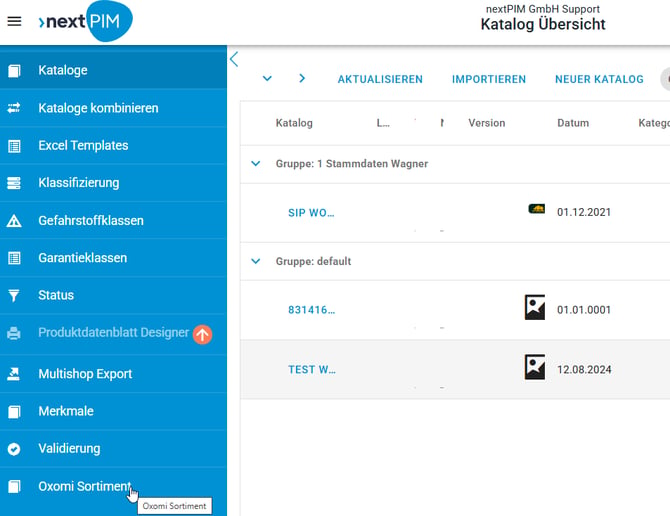This screenshot has width=670, height=516.
Task: Go to Excel Templates
Action: (x=113, y=146)
